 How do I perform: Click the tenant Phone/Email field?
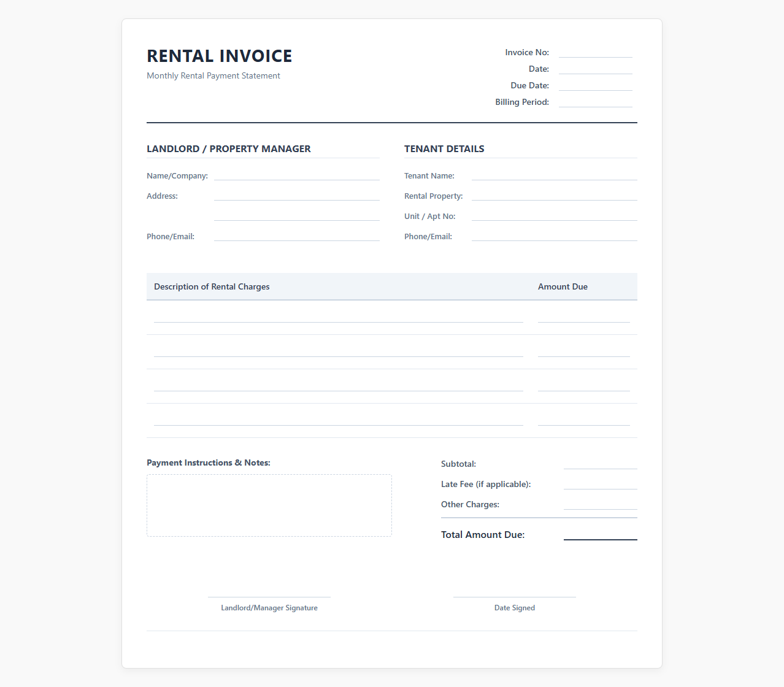555,235
